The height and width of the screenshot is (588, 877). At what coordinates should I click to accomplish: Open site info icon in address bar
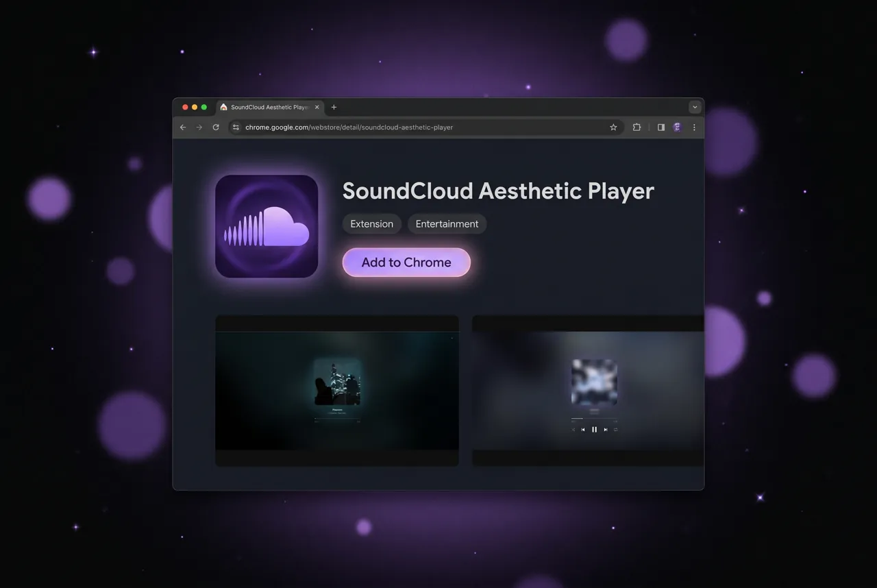[x=236, y=127]
